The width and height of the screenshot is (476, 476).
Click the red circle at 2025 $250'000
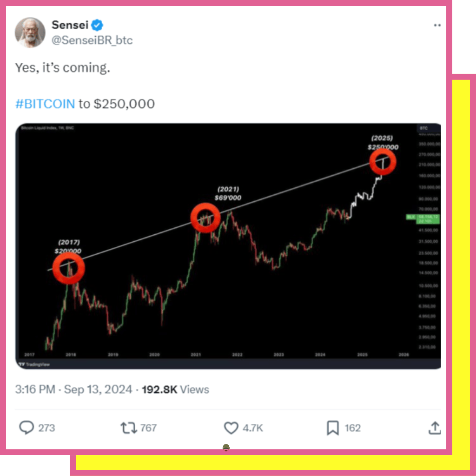coord(383,162)
